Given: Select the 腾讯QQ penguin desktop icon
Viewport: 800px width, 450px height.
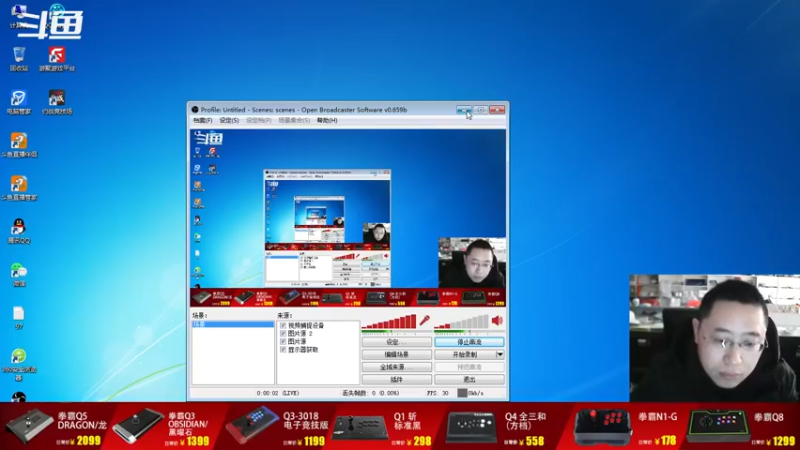Looking at the screenshot, I should point(19,231).
